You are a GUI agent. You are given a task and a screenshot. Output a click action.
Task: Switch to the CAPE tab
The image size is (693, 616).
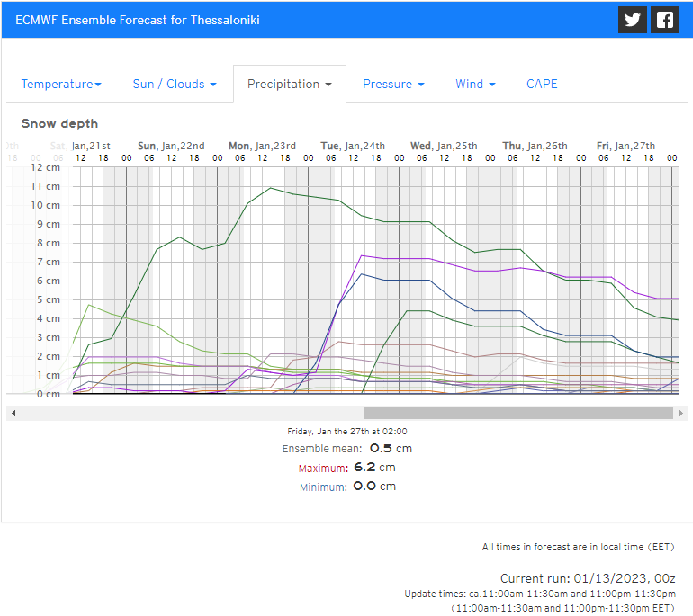542,84
